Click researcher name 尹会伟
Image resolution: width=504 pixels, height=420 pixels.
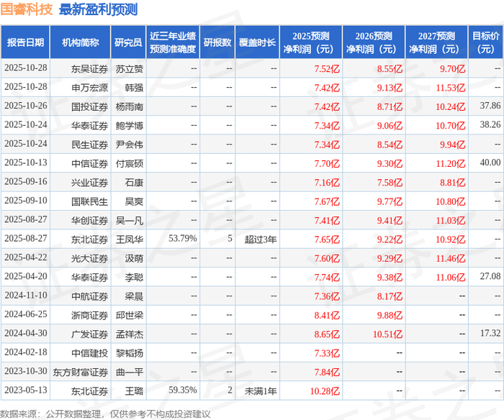(x=129, y=145)
